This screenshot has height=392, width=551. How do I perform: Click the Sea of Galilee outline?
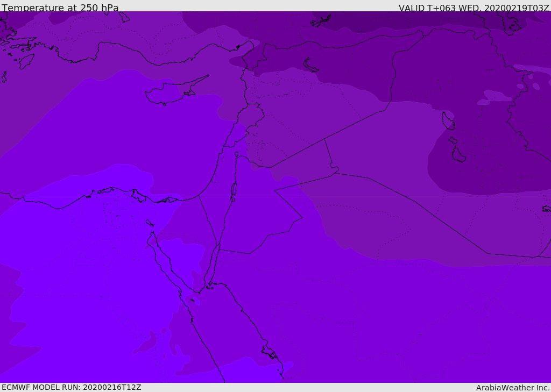tap(236, 154)
